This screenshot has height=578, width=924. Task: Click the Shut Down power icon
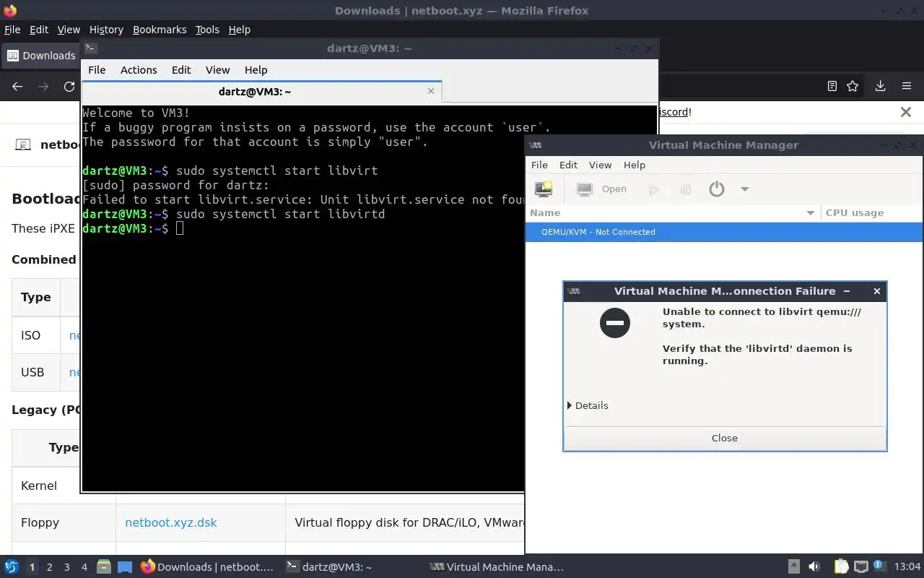[x=716, y=189]
